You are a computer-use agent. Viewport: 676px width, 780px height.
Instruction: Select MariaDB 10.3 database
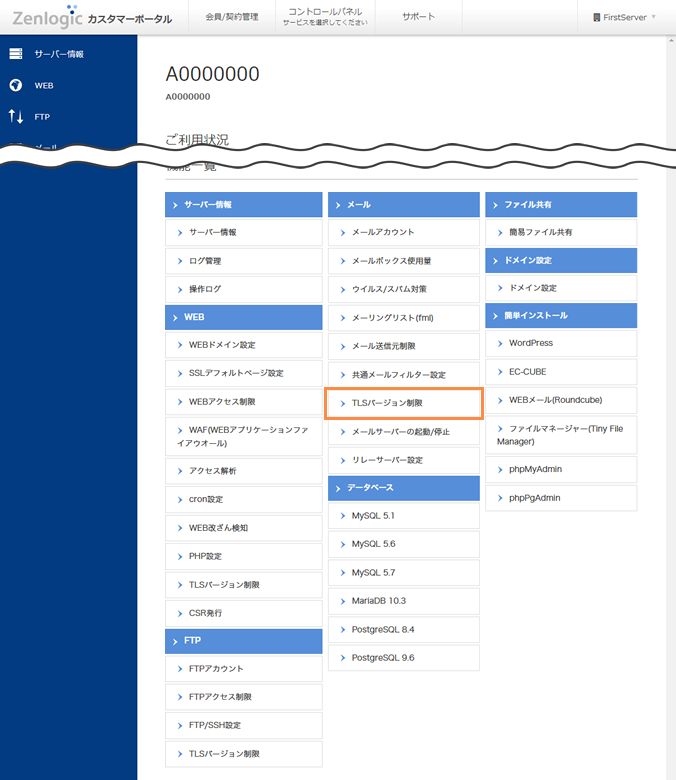404,601
